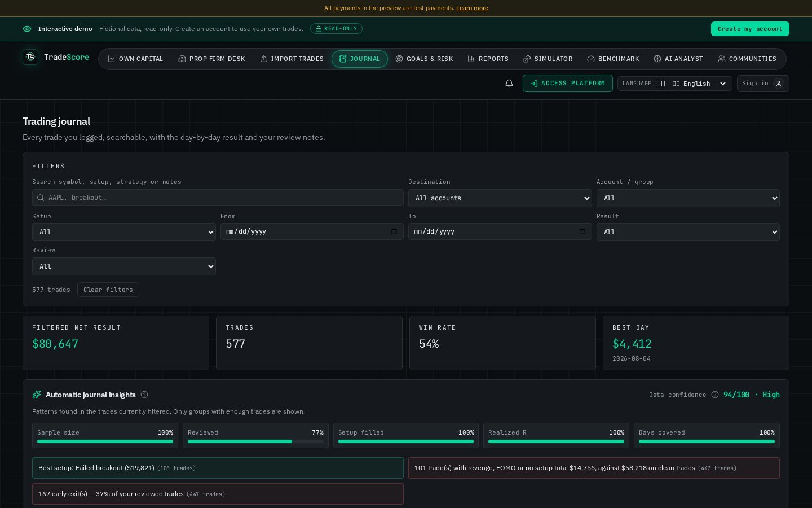Click the eye icon beside Interactive demo
This screenshot has height=508, width=812.
(27, 29)
